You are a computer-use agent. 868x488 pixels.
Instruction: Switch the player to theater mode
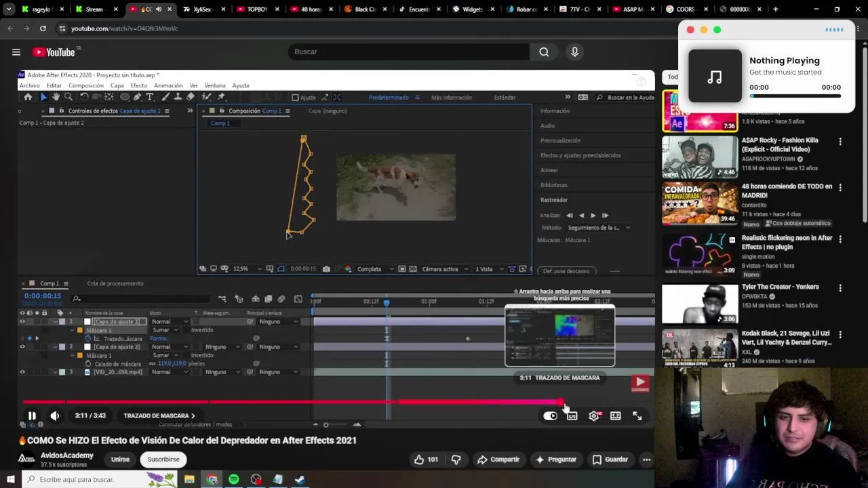615,416
